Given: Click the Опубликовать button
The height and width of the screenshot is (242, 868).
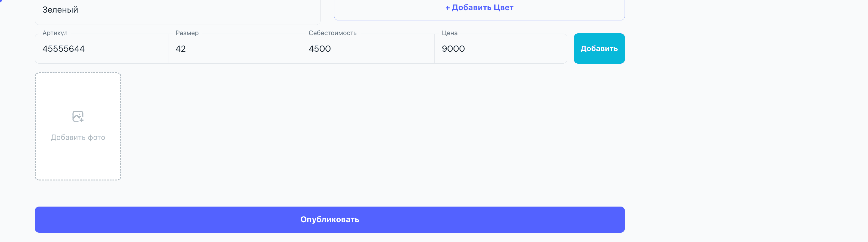Looking at the screenshot, I should 330,219.
